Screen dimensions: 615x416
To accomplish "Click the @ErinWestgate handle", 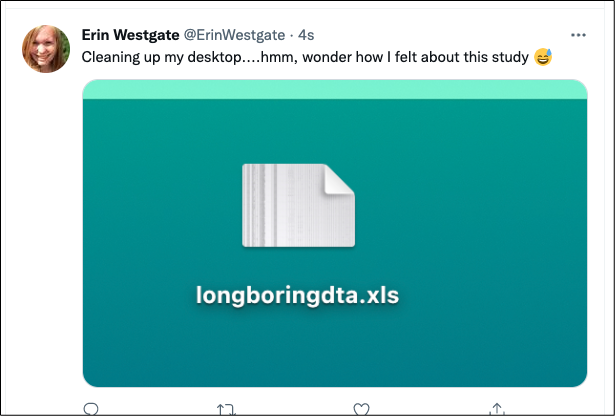I will [233, 36].
